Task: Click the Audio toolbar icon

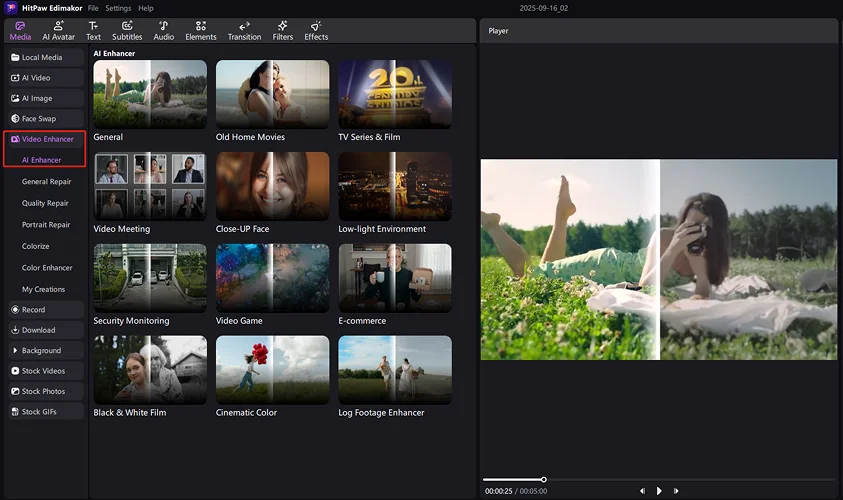Action: click(x=163, y=30)
